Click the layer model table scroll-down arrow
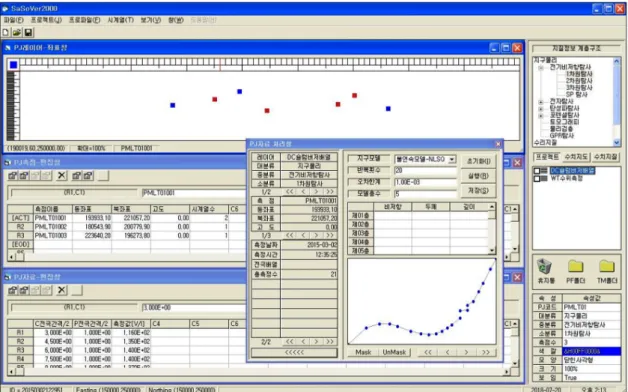Viewport: 628px width, 392px height. coord(492,251)
